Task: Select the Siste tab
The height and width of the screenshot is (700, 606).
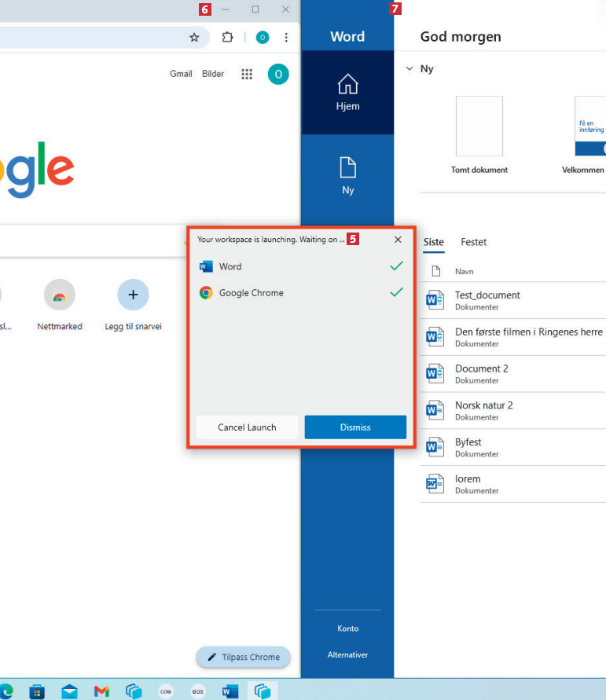Action: tap(434, 242)
